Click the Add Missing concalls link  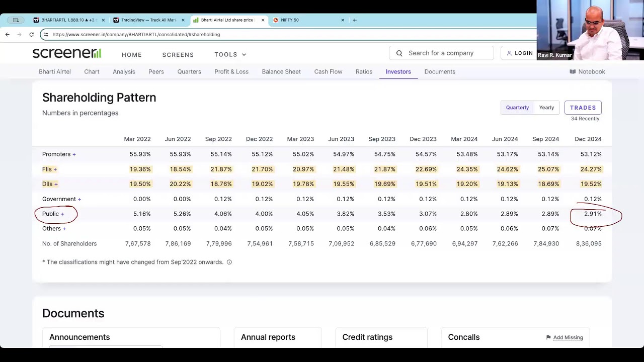click(568, 337)
